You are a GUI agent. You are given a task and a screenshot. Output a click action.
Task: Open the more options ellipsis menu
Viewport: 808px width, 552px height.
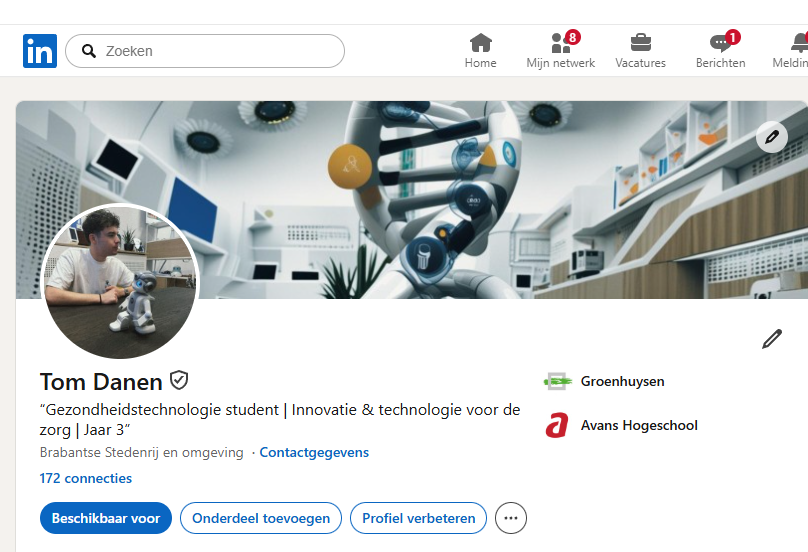pyautogui.click(x=511, y=518)
